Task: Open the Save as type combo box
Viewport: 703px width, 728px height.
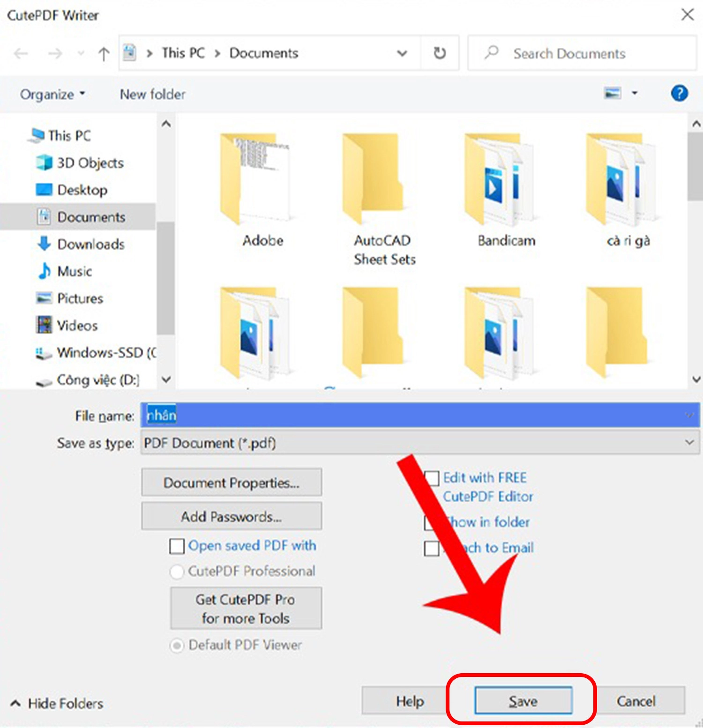Action: pos(420,443)
